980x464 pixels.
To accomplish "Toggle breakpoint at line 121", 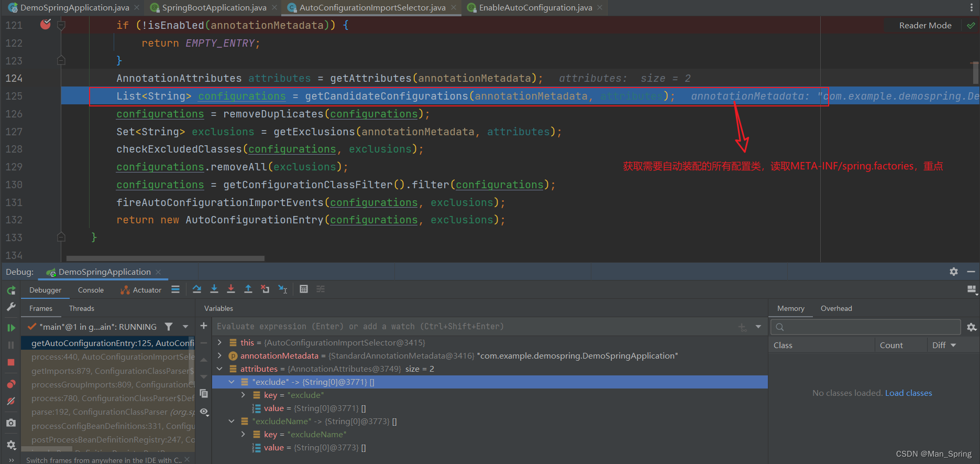I will click(x=46, y=24).
